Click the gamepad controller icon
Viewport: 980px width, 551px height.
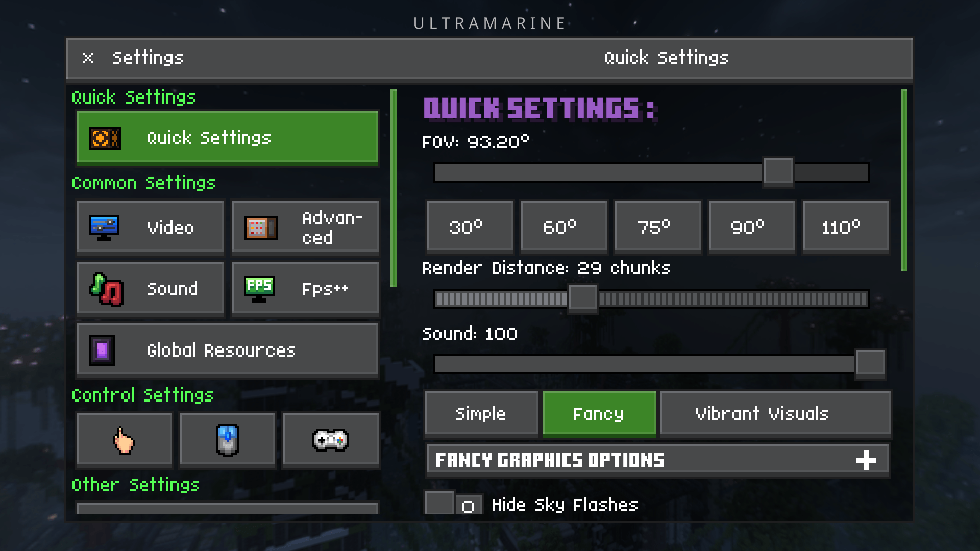pos(330,439)
